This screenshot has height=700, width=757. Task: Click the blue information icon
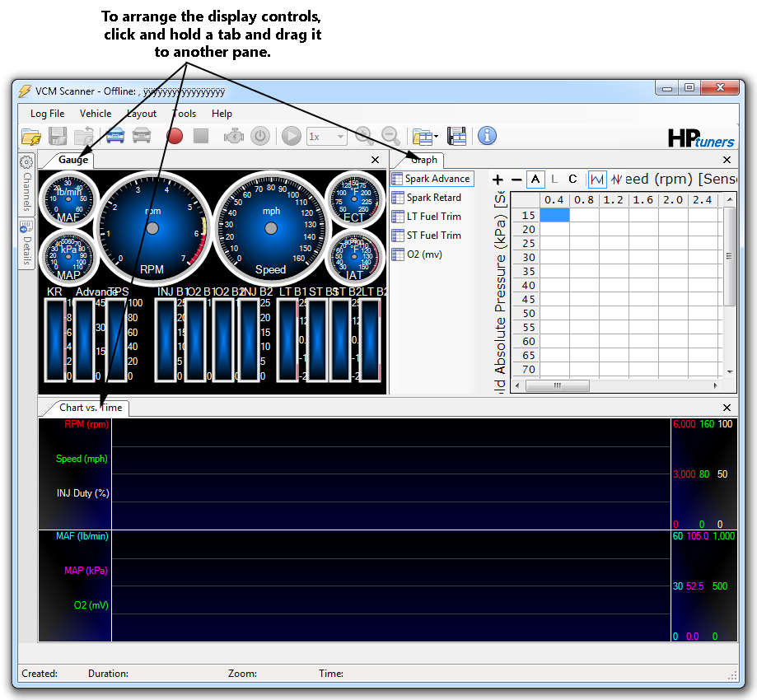pos(487,136)
